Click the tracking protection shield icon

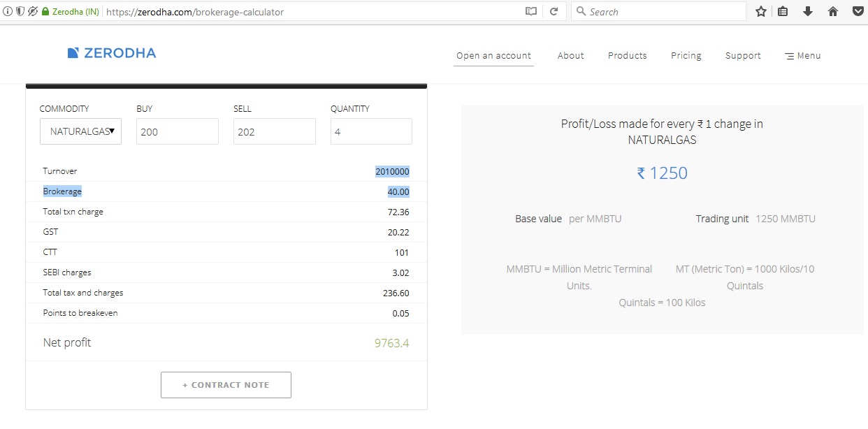coord(20,11)
